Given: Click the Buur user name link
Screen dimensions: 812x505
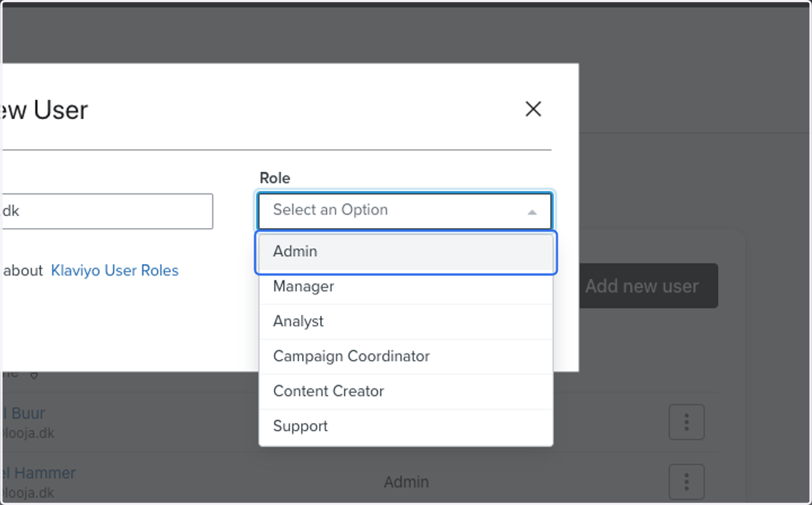Looking at the screenshot, I should 23,413.
